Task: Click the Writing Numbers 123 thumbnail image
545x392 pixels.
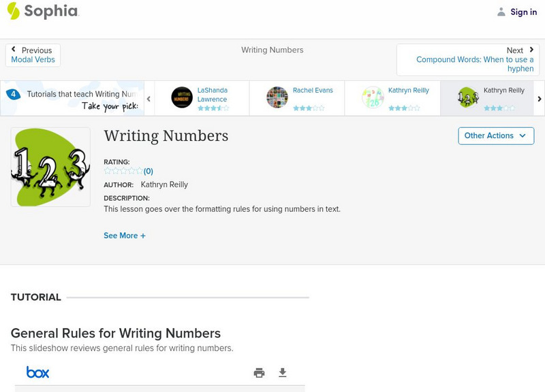Action: pos(50,167)
